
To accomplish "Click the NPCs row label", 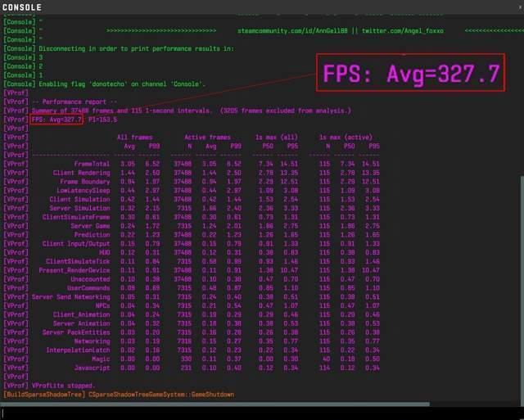I will click(102, 305).
